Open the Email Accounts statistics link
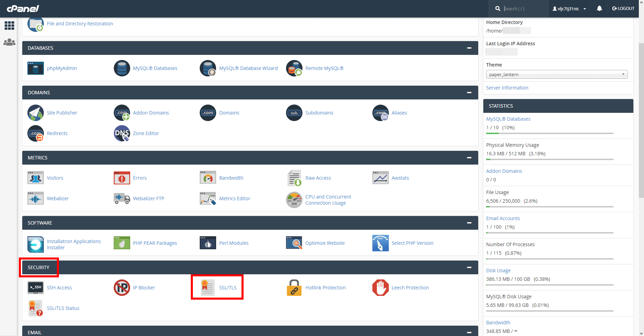644x336 pixels. click(503, 218)
